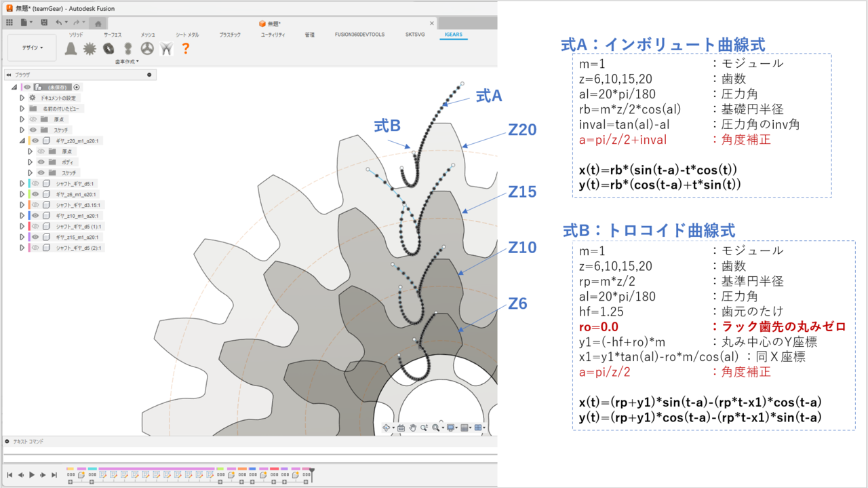
Task: Activate the root component radio button
Action: coord(77,87)
